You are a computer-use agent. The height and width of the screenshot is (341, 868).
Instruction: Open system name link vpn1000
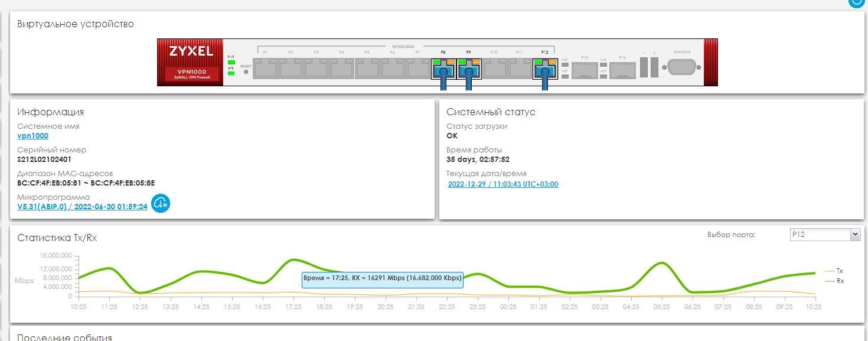(x=33, y=136)
